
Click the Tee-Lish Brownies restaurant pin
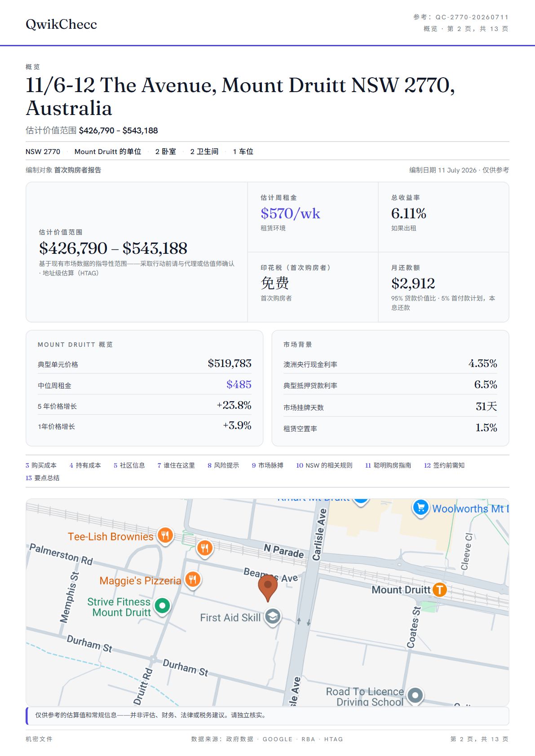click(x=165, y=535)
